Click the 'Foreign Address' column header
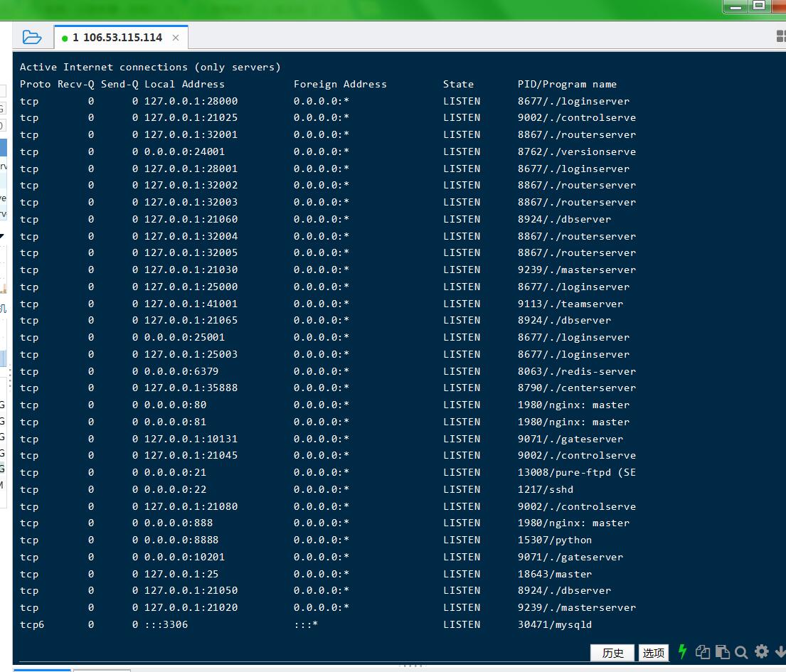This screenshot has width=786, height=672. pos(341,85)
